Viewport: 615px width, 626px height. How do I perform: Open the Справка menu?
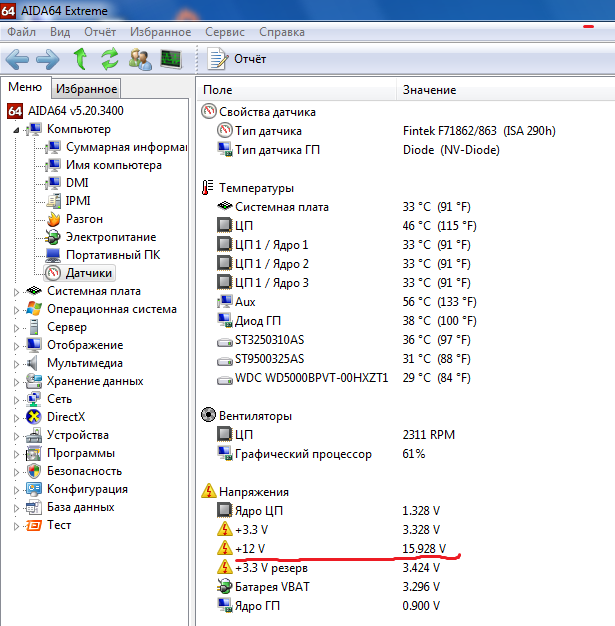click(282, 32)
